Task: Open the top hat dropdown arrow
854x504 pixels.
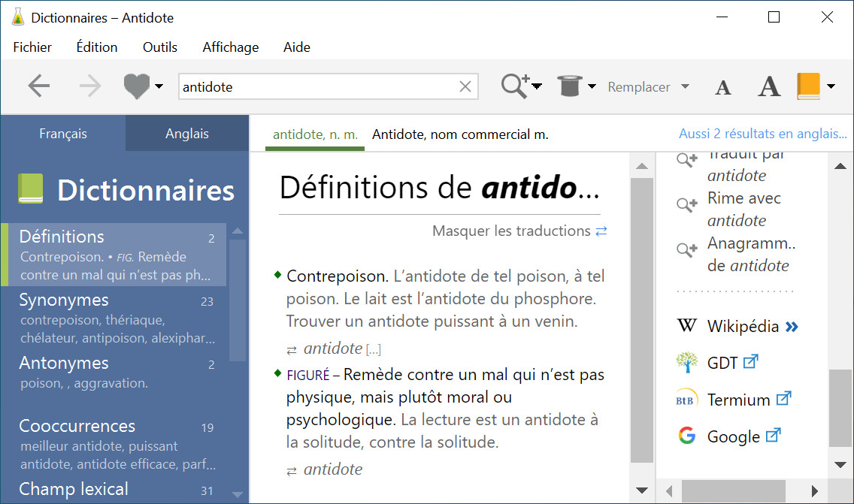Action: click(x=592, y=86)
